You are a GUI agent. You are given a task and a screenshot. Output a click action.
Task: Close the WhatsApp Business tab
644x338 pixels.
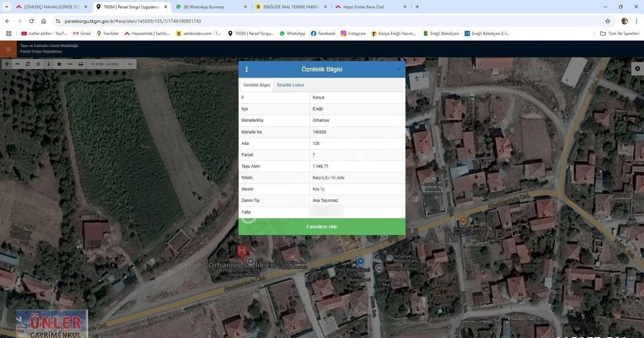click(x=246, y=7)
